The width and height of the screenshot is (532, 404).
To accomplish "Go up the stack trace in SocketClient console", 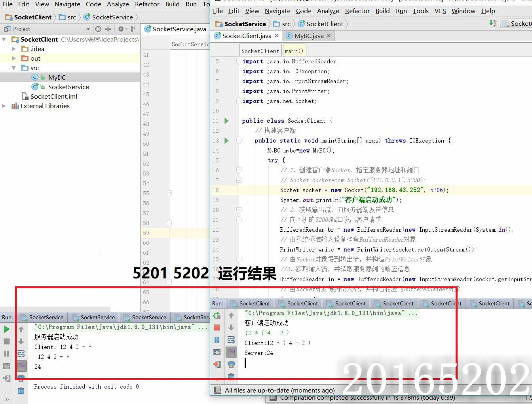I will (232, 316).
